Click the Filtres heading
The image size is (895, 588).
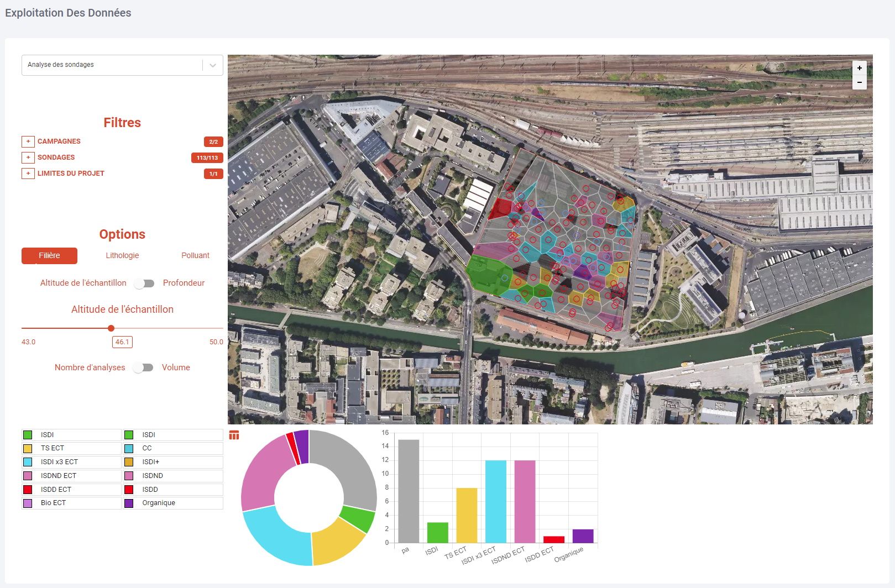coord(122,123)
